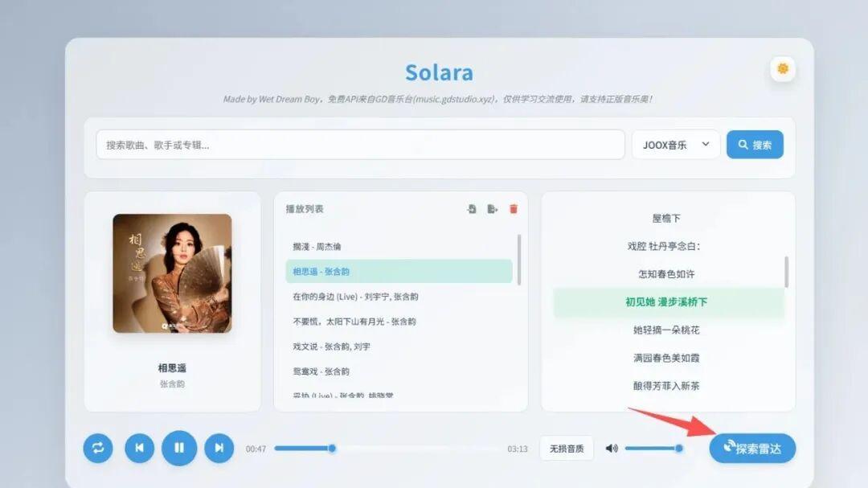Open the settings sun icon at top right
Viewport: 868px width, 488px height.
click(x=781, y=69)
